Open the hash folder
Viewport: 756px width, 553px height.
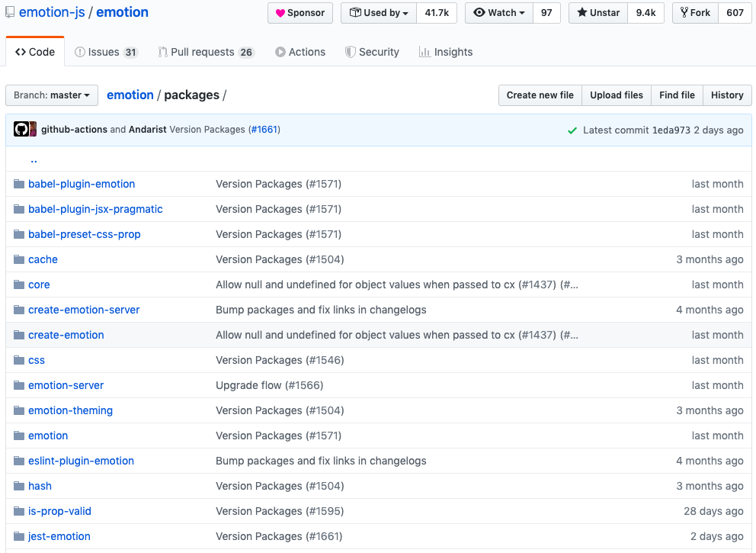tap(40, 486)
